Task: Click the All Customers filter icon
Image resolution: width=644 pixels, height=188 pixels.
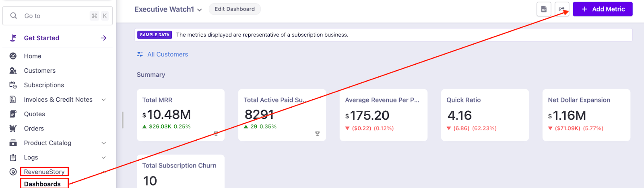Action: coord(140,54)
